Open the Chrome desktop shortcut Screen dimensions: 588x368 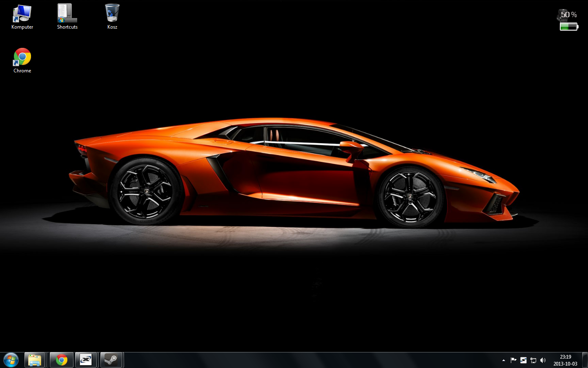22,61
